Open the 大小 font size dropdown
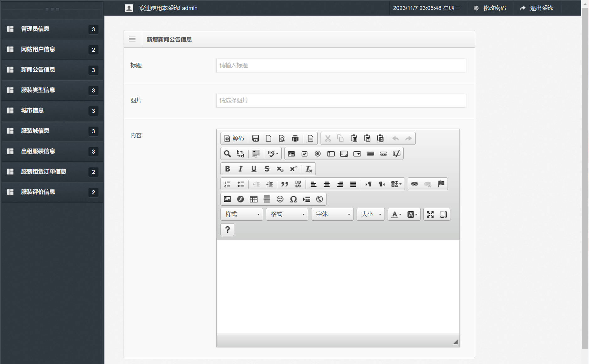 pos(370,214)
